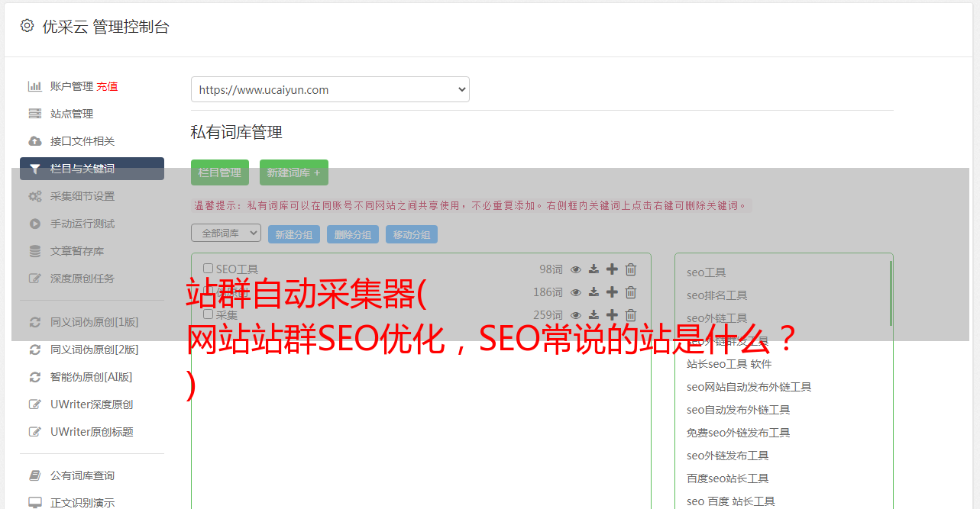Click the red 充值 link
Viewport: 980px width, 509px height.
[107, 86]
